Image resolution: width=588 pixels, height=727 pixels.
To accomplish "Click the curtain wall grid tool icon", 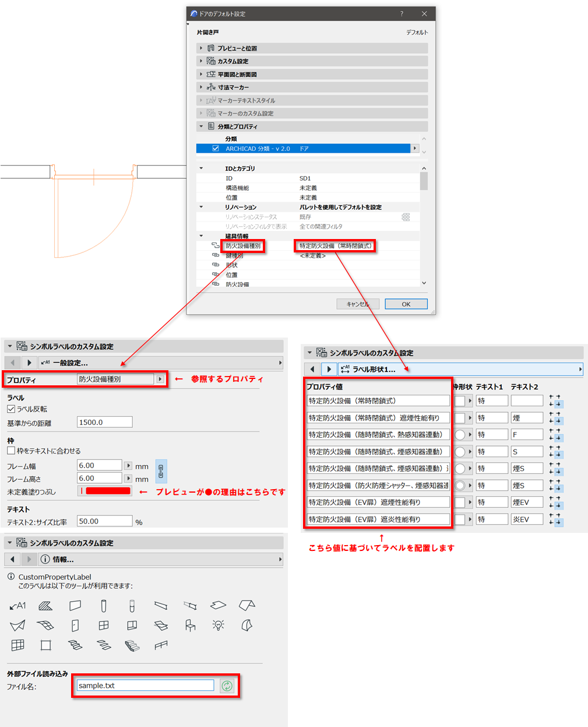I will pyautogui.click(x=18, y=645).
